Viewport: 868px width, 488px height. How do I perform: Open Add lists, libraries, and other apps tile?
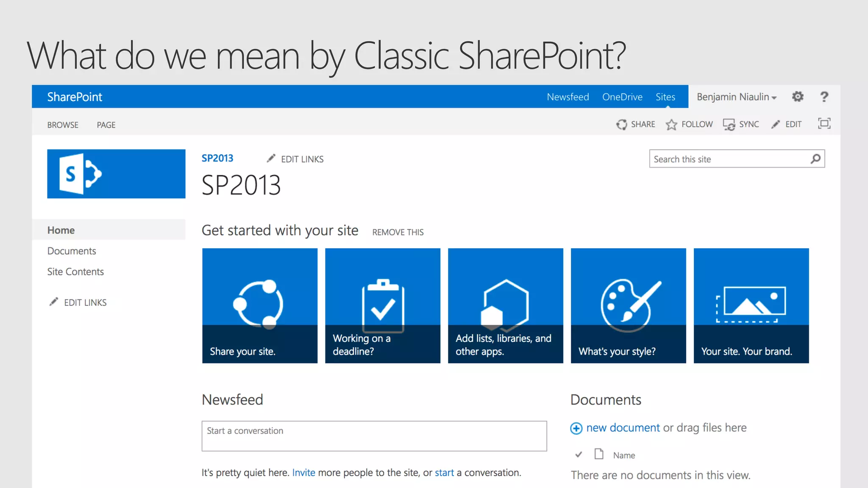(506, 305)
